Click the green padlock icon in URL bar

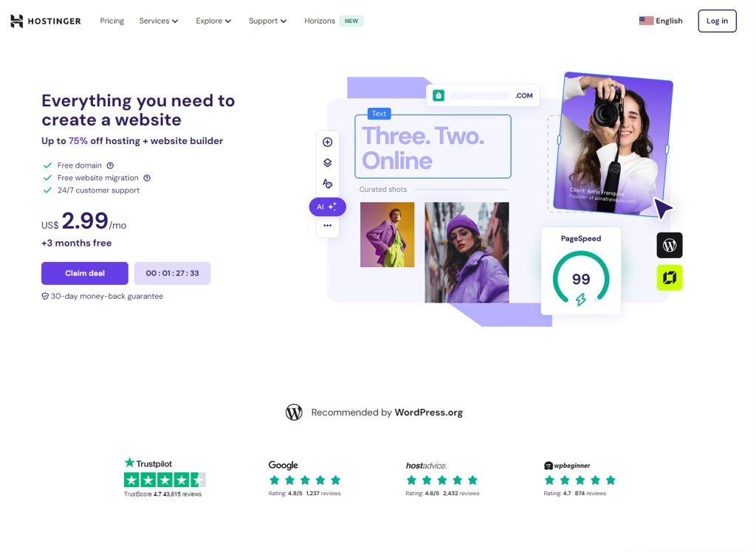coord(439,95)
